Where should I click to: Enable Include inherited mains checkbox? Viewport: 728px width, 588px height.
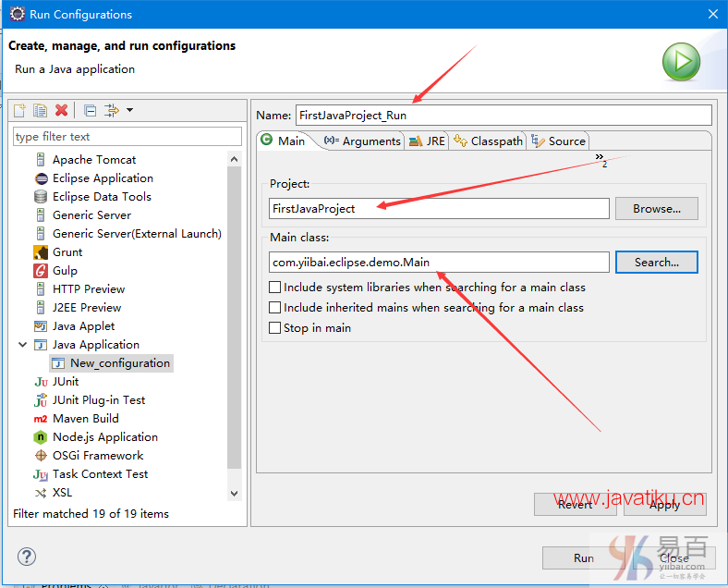pos(275,308)
